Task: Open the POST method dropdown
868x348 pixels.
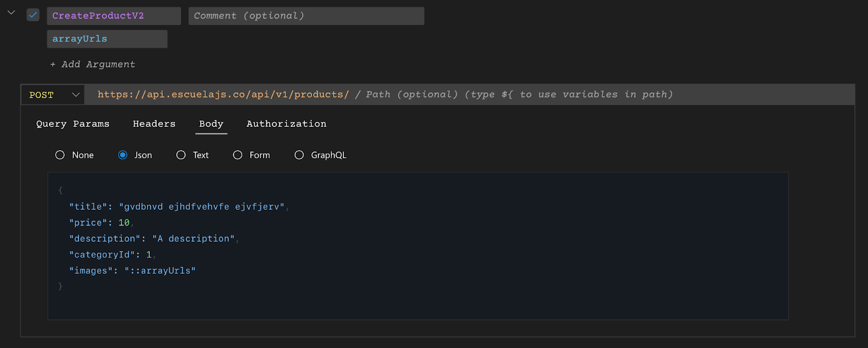Action: pos(53,95)
